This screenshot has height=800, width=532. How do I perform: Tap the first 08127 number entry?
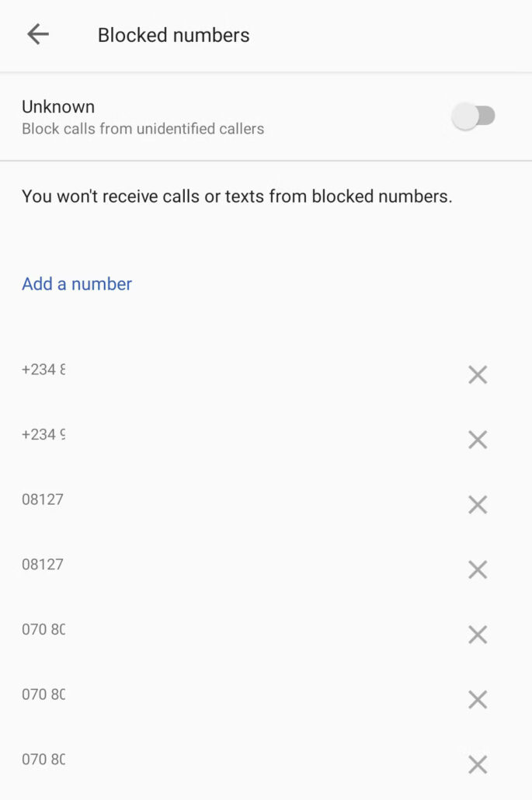click(43, 499)
